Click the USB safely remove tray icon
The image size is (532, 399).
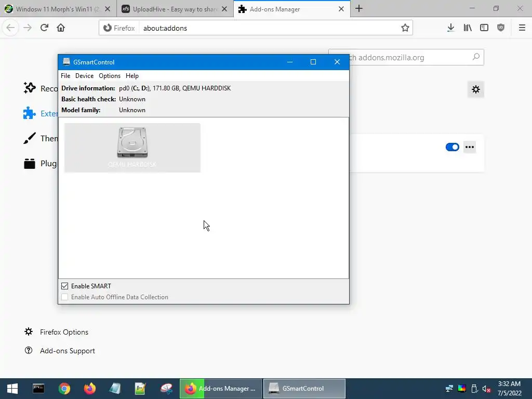474,389
